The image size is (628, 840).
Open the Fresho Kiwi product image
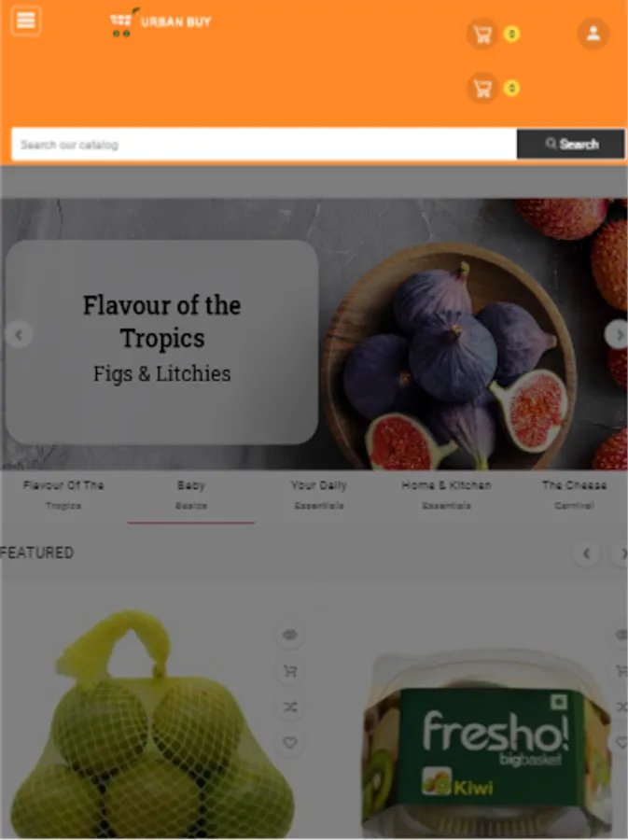487,742
